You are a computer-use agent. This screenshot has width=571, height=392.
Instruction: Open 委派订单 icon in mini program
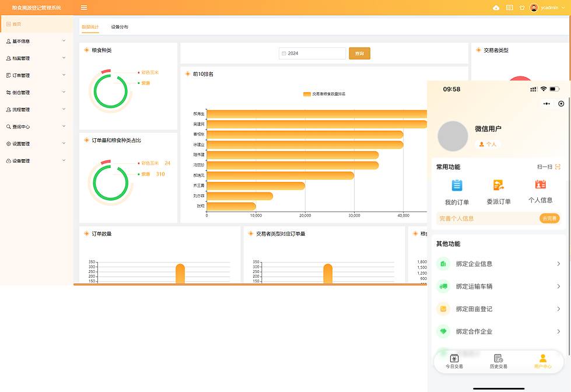tap(498, 185)
